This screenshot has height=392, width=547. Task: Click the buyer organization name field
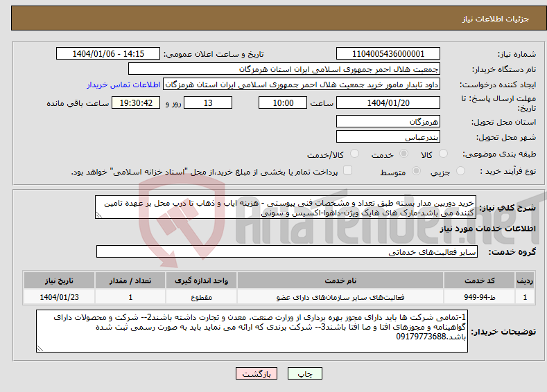284,69
